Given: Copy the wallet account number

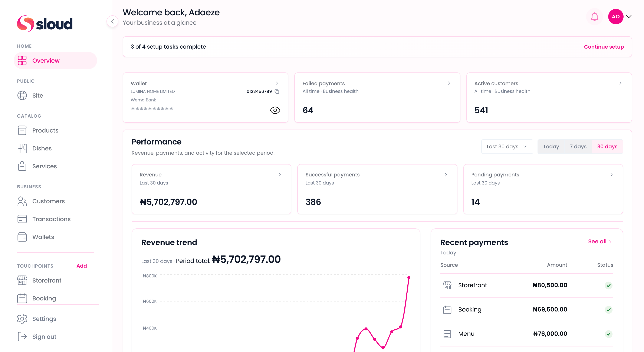Looking at the screenshot, I should 277,92.
